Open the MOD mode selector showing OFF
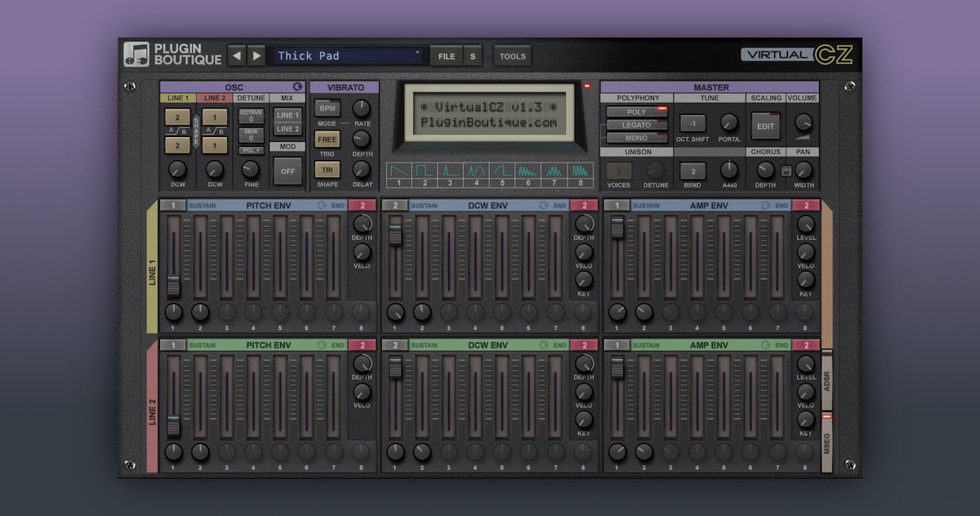Screen dimensions: 980x516 click(287, 171)
